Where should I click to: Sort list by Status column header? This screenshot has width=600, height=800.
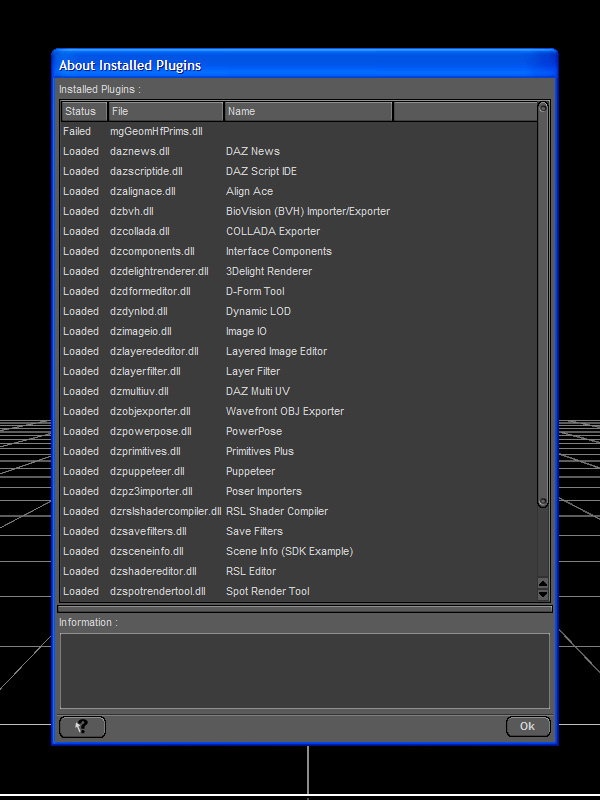coord(84,111)
